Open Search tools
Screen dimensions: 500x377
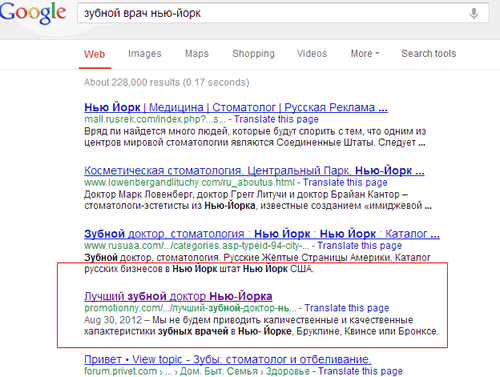tap(429, 54)
